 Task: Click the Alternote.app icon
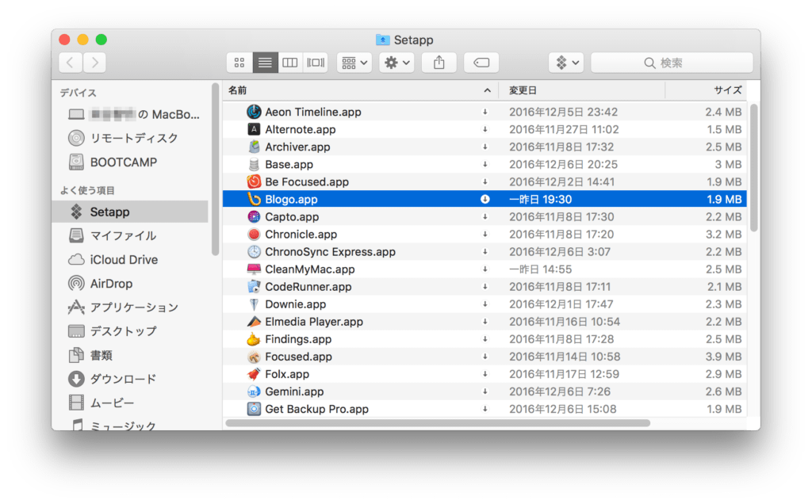[x=254, y=129]
